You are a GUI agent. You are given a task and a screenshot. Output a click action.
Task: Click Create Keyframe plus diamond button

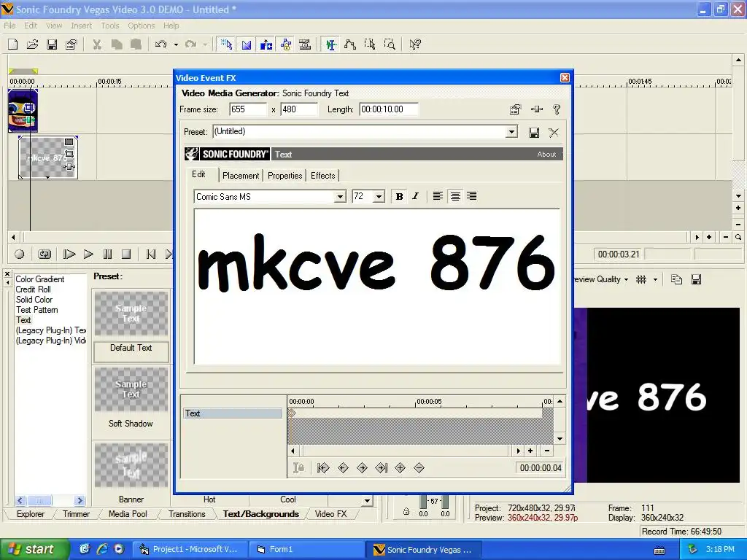(400, 468)
